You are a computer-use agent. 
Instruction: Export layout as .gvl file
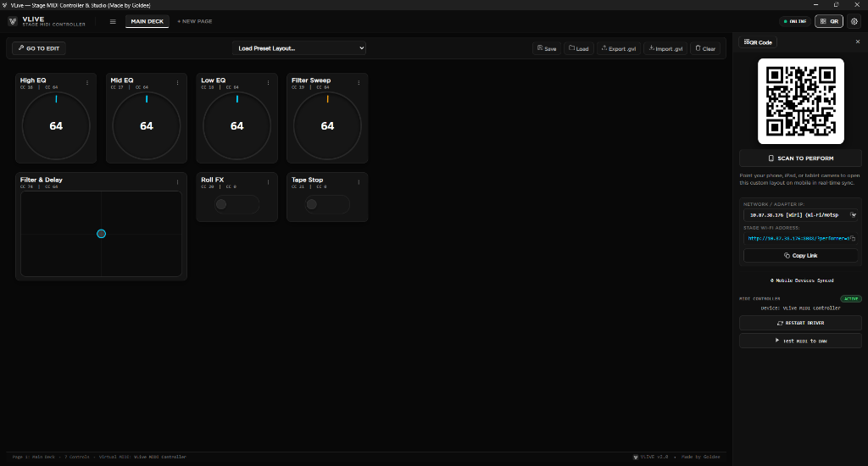click(x=618, y=48)
